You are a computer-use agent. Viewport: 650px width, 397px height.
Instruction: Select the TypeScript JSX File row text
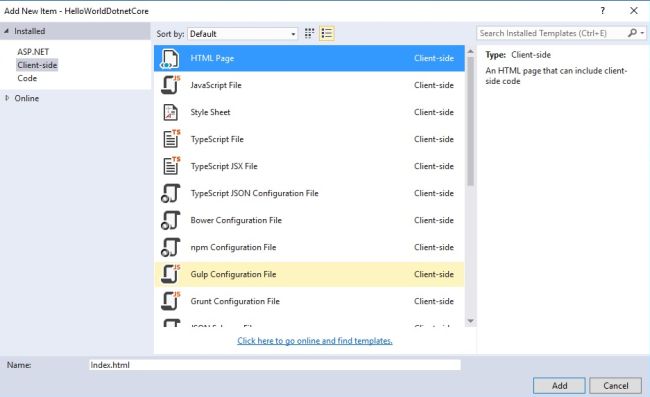tap(224, 166)
